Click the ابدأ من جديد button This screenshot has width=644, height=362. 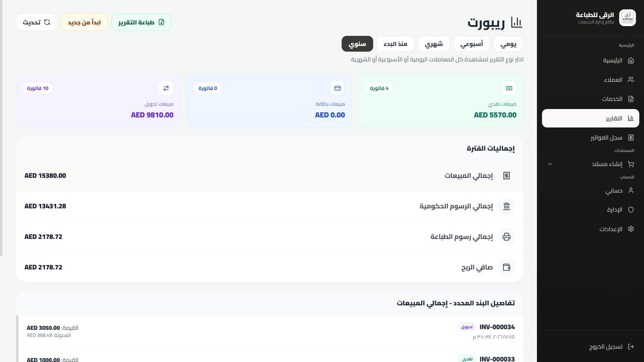pos(84,22)
